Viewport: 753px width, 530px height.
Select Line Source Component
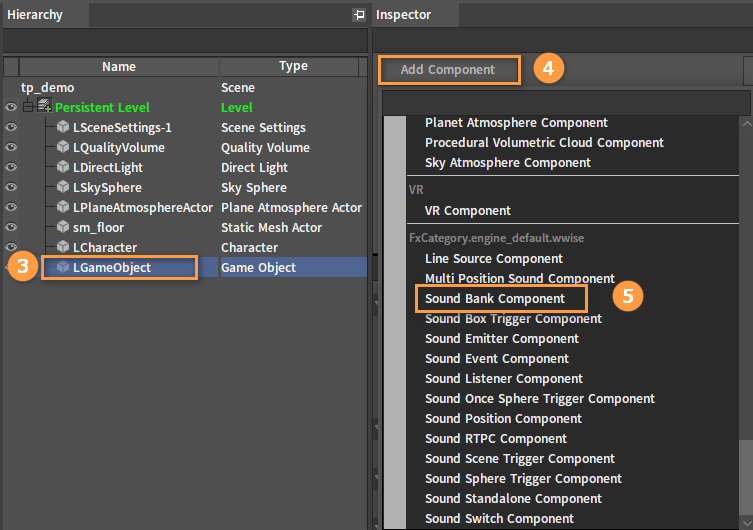[494, 259]
